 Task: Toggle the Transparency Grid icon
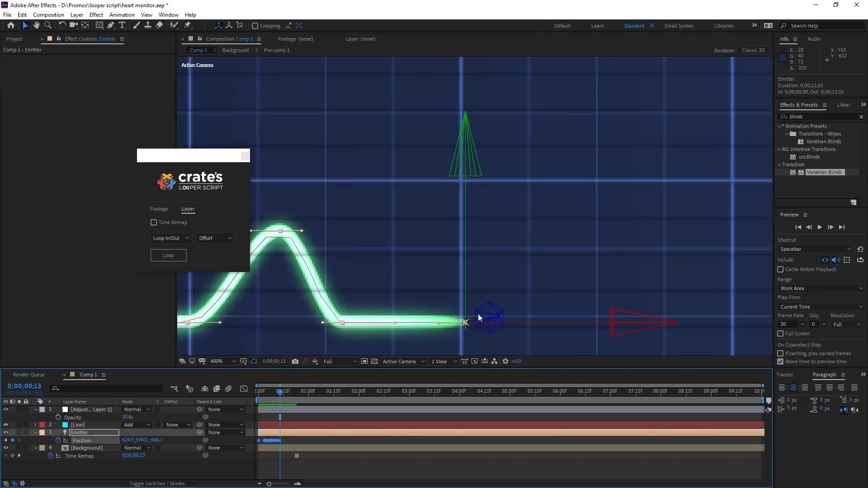pyautogui.click(x=374, y=361)
